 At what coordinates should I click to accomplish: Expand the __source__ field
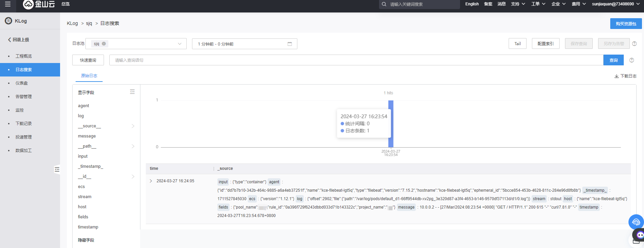coord(133,126)
